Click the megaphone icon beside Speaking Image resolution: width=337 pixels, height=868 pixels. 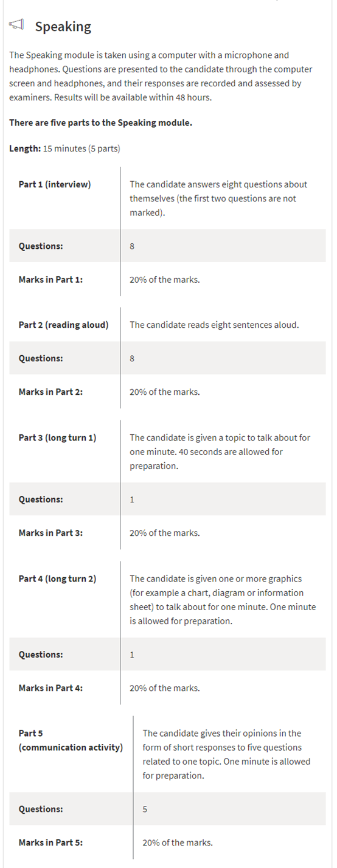point(16,26)
